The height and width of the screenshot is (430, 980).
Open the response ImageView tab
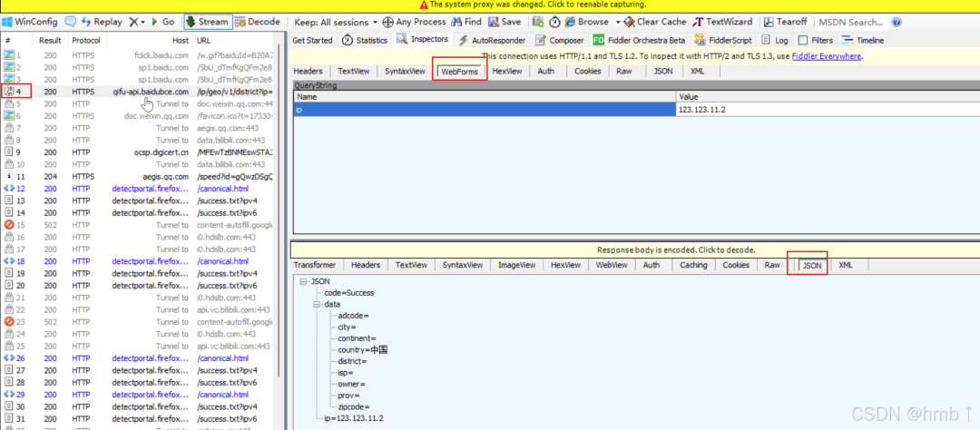click(x=517, y=265)
